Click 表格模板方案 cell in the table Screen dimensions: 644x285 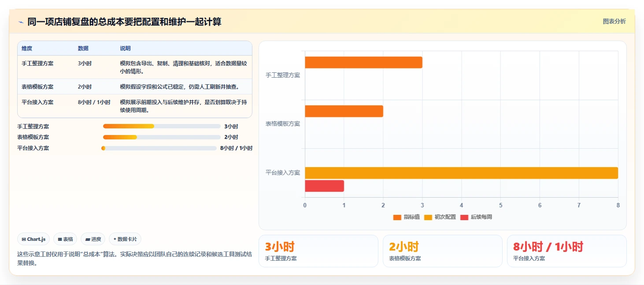point(37,87)
